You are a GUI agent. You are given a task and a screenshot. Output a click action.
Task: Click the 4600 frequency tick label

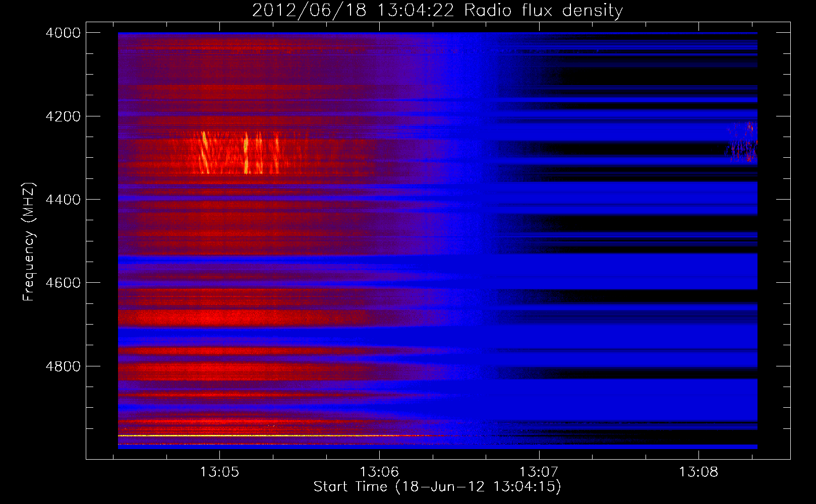pyautogui.click(x=63, y=283)
